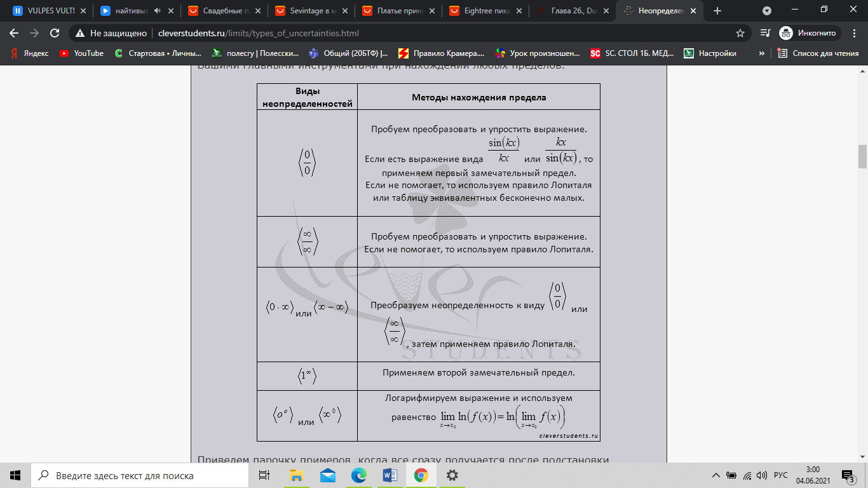This screenshot has height=488, width=868.
Task: Open the полесгу bookmark
Action: (255, 53)
